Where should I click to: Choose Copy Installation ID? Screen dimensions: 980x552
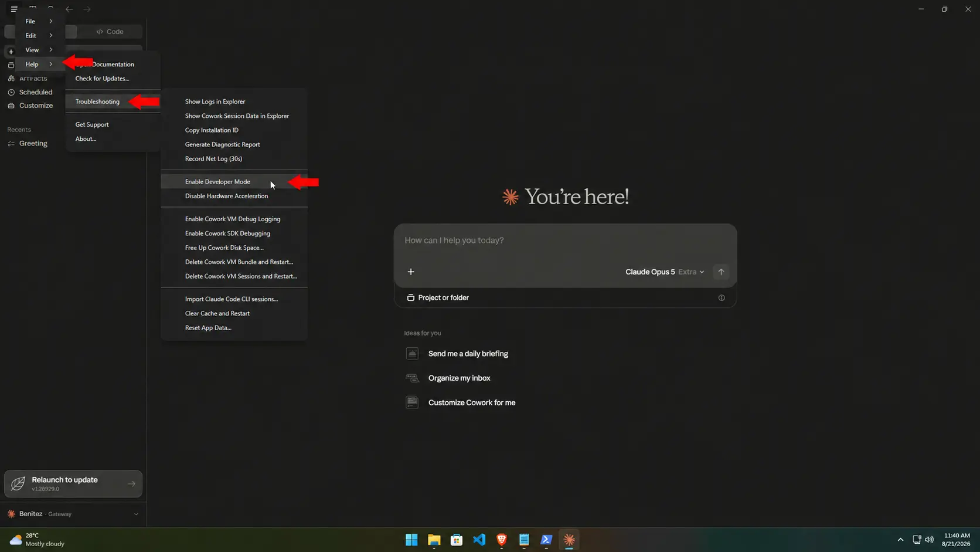(x=234, y=130)
